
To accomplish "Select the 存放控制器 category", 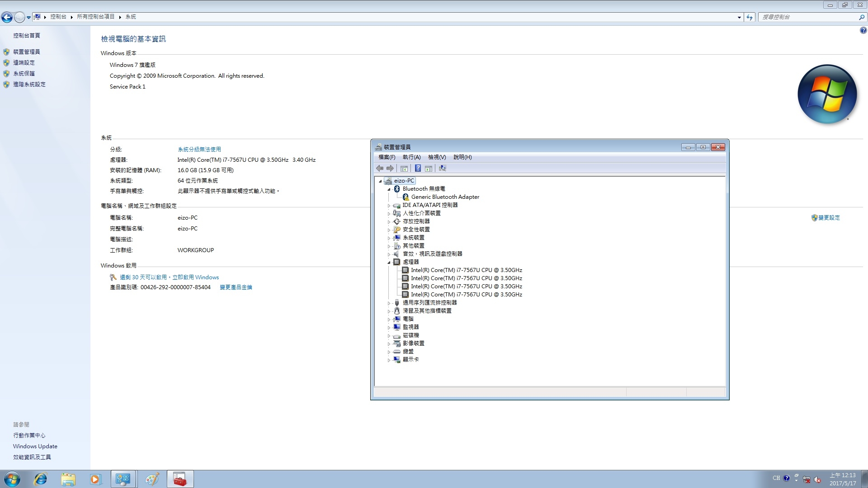I will pos(416,221).
